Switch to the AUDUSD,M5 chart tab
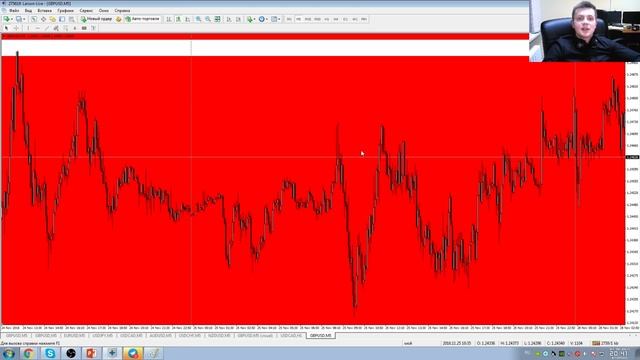This screenshot has width=640, height=360. 160,336
